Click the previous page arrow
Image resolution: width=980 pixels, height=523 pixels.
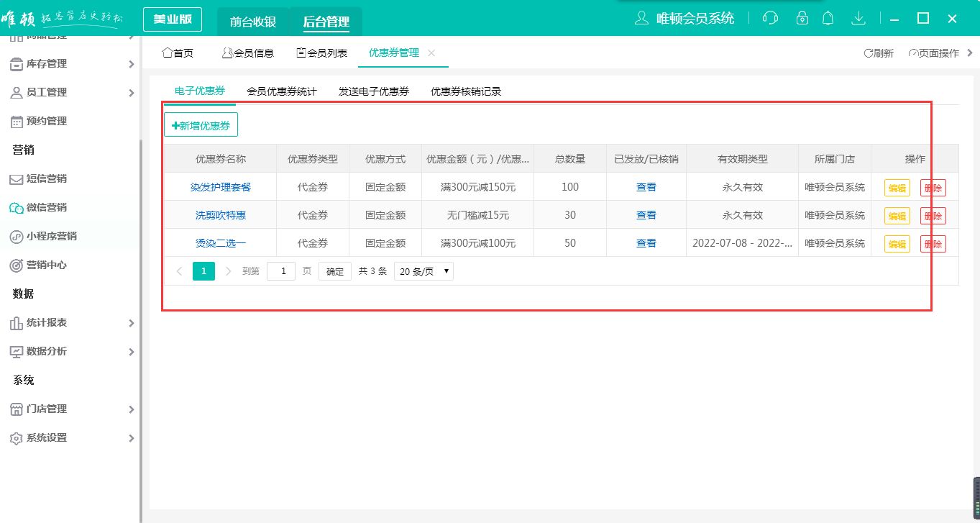coord(179,271)
